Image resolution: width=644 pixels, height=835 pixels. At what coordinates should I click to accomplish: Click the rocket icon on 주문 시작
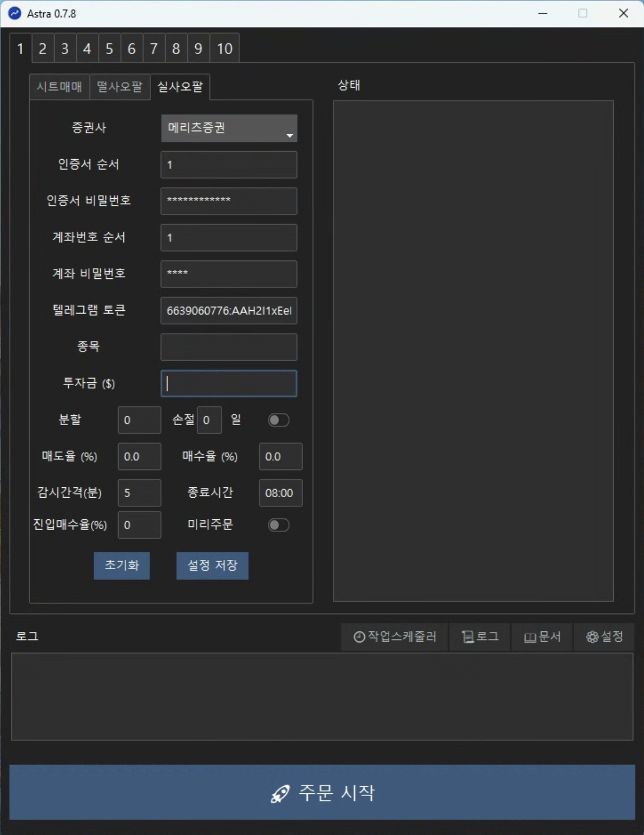tap(280, 793)
